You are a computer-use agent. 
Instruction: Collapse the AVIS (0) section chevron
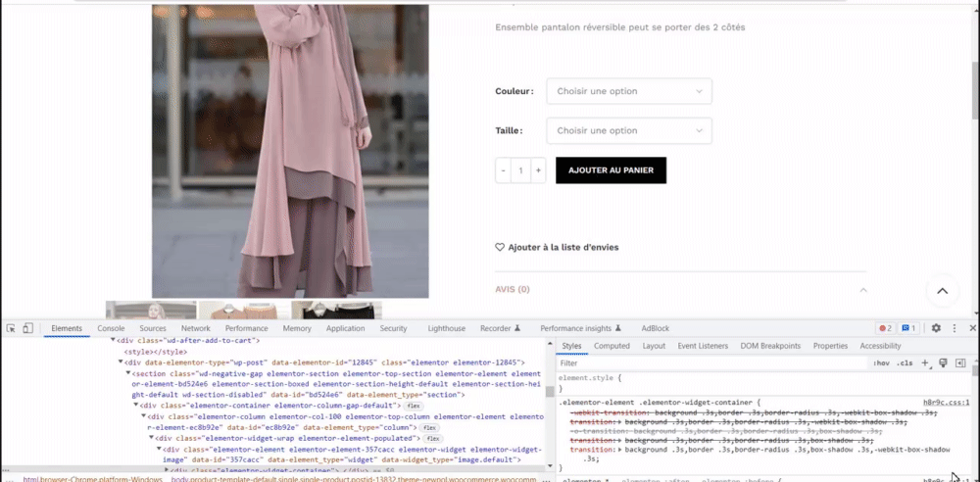click(863, 289)
